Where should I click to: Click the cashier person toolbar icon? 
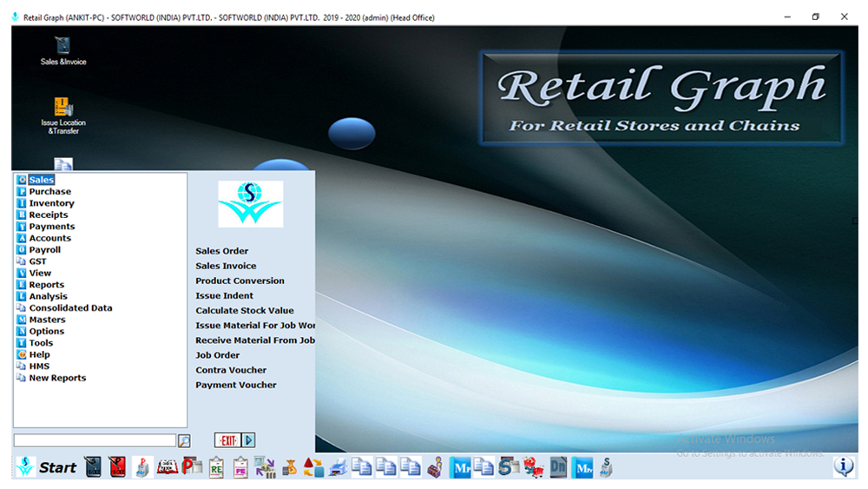436,467
